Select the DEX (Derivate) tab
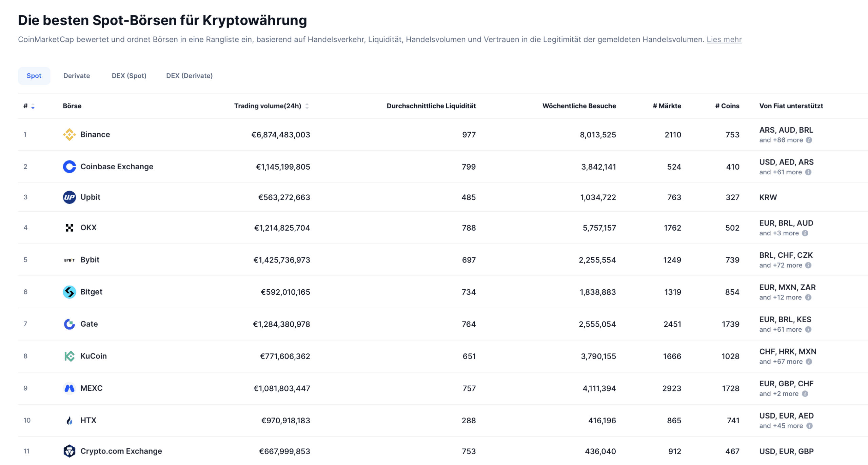Viewport: 868px width, 465px height. 189,76
